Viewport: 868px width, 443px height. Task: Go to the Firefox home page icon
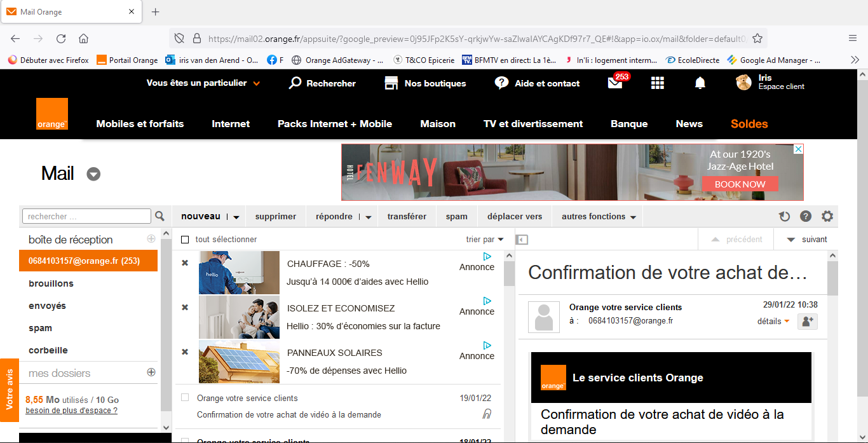click(x=83, y=38)
